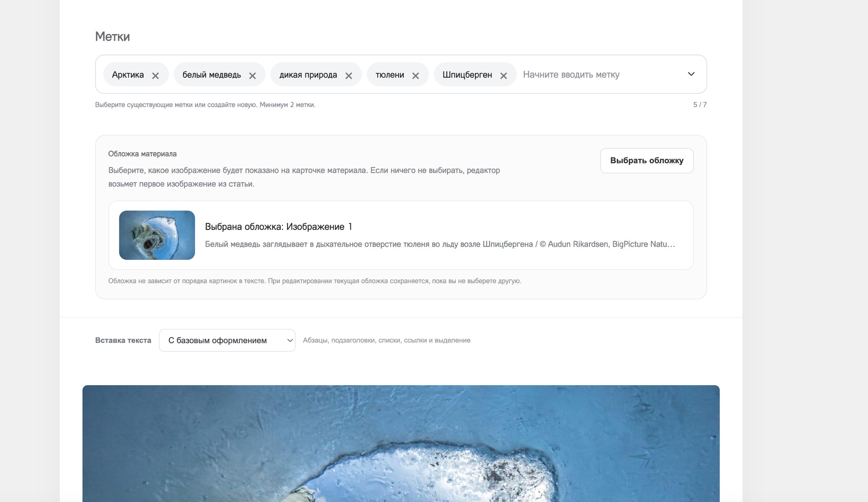Click the Обложка материала label
Viewport: 868px width, 502px height.
(142, 154)
